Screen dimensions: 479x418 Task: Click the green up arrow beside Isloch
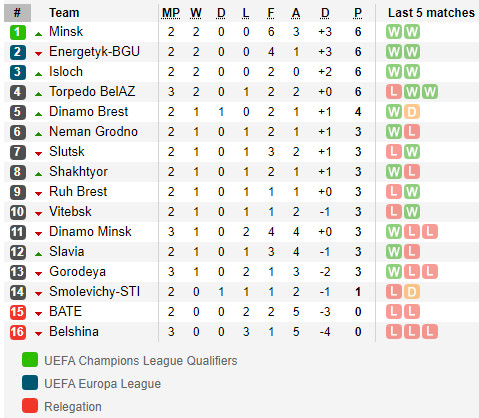click(x=38, y=74)
